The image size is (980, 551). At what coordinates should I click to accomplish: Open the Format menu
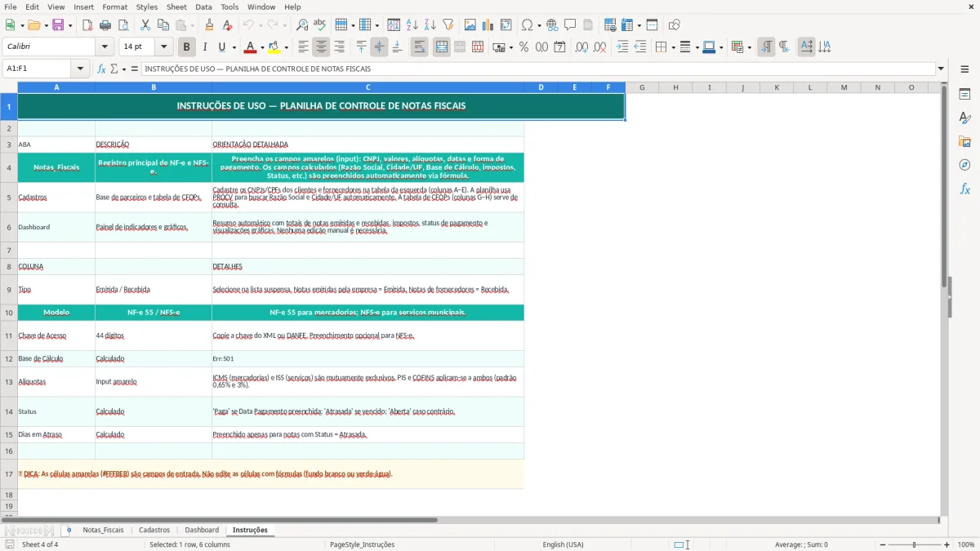[x=114, y=7]
